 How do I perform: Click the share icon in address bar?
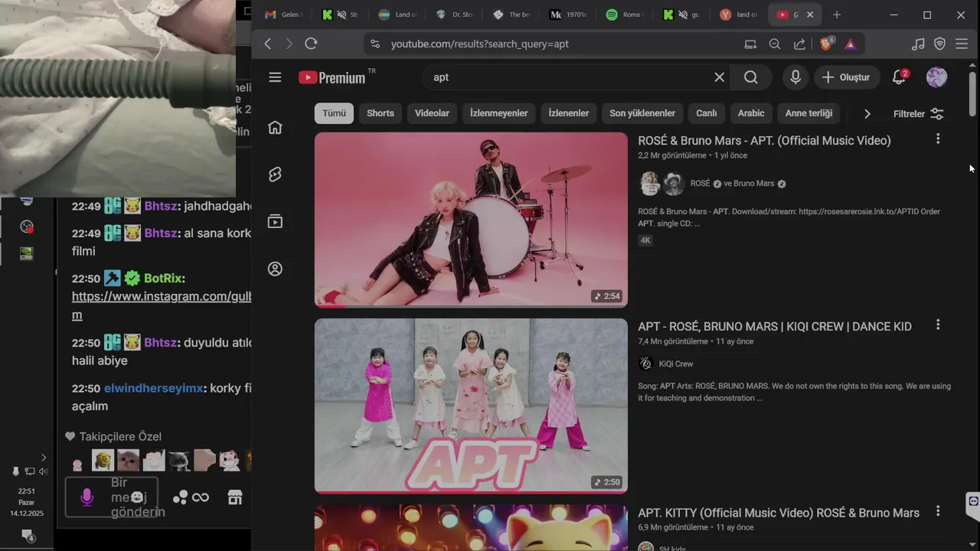pyautogui.click(x=799, y=44)
